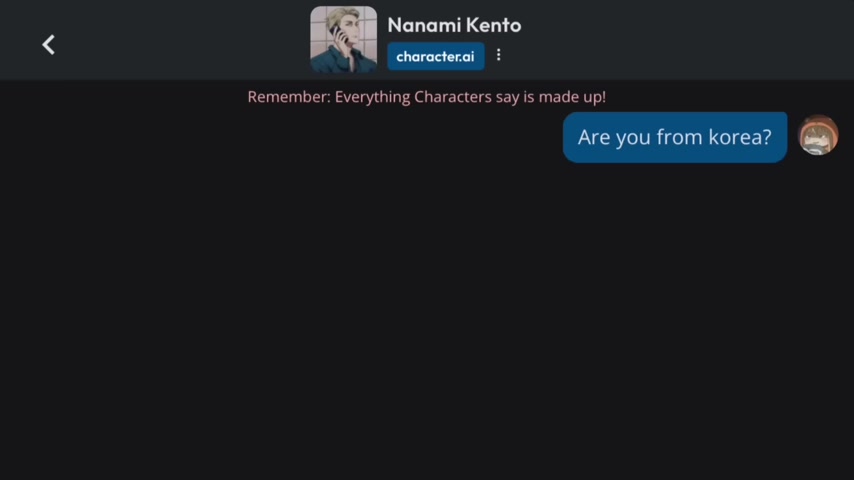Open the Nanami Kento character name
This screenshot has height=480, width=854.
454,25
